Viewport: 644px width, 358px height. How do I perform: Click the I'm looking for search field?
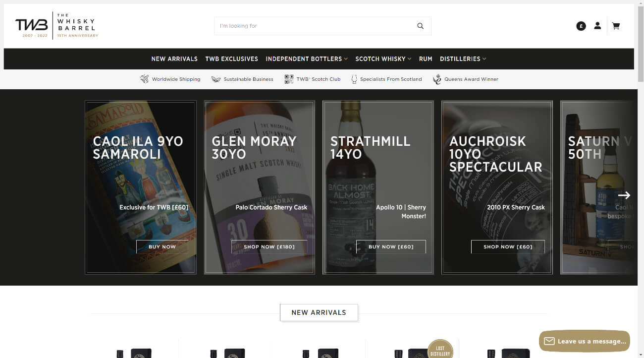tap(322, 26)
